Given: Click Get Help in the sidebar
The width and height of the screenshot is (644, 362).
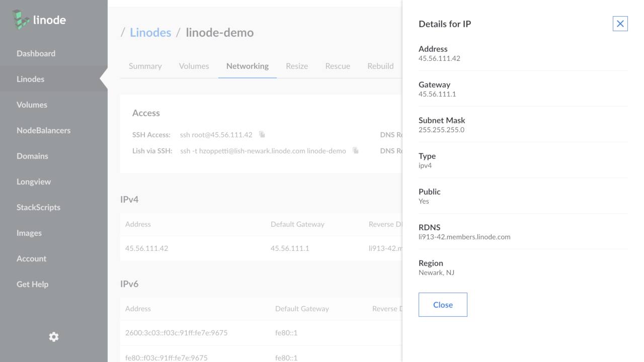Looking at the screenshot, I should pyautogui.click(x=32, y=284).
